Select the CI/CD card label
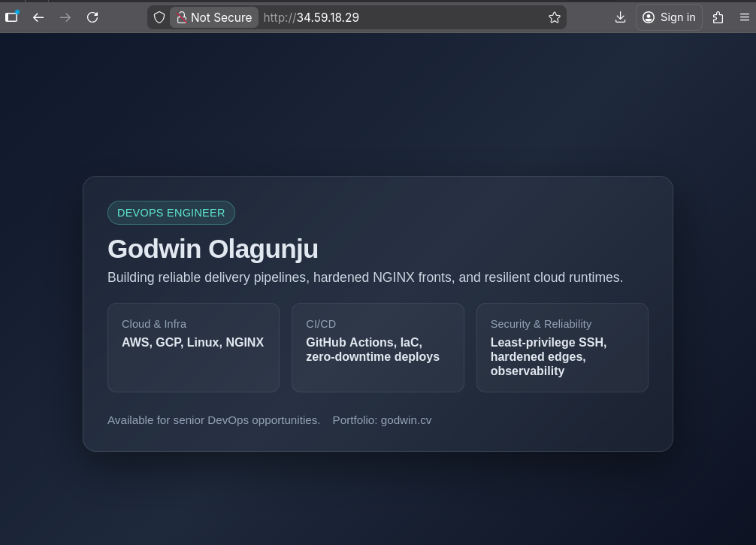 tap(321, 324)
